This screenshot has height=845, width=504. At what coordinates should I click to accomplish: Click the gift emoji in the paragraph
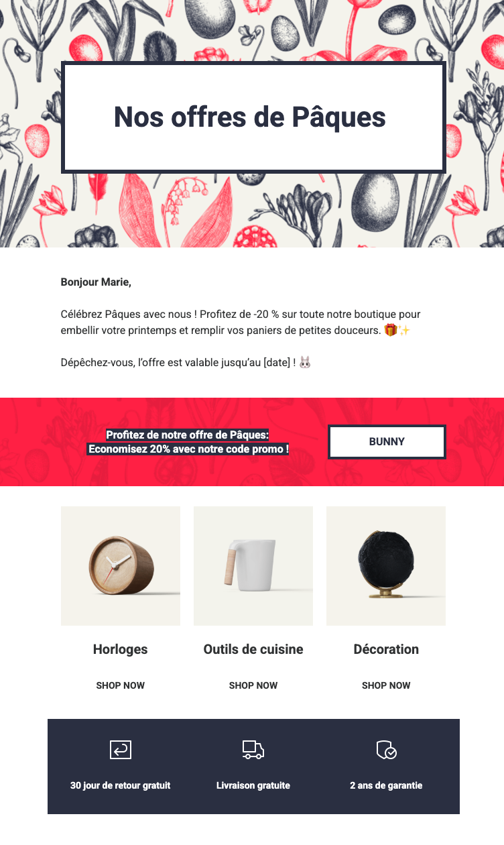click(391, 330)
